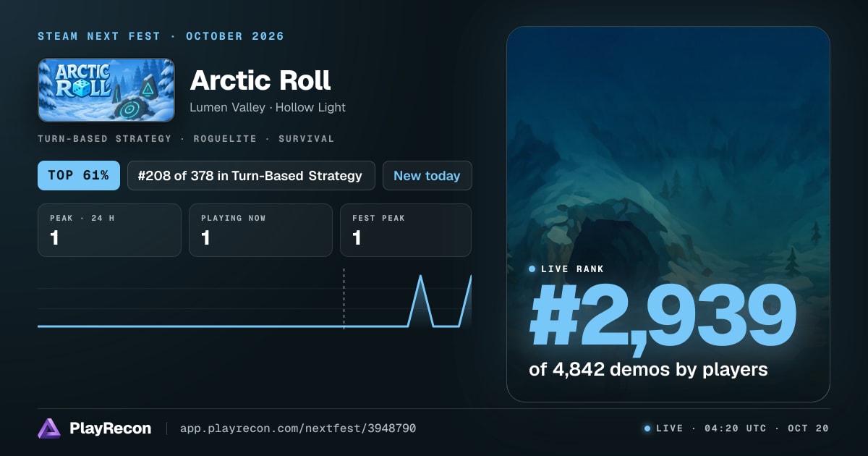The image size is (868, 456).
Task: Click the Steam Next Fest October 2026 header
Action: coord(161,36)
